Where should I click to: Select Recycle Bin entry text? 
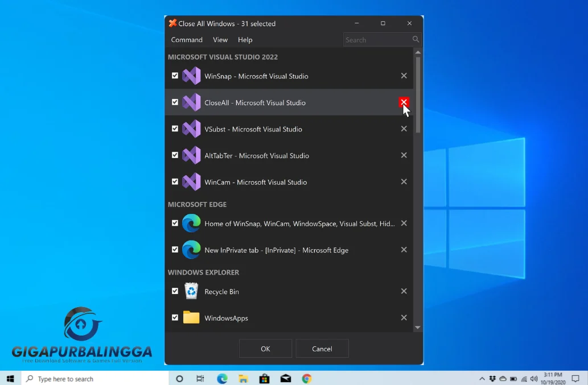(x=221, y=292)
